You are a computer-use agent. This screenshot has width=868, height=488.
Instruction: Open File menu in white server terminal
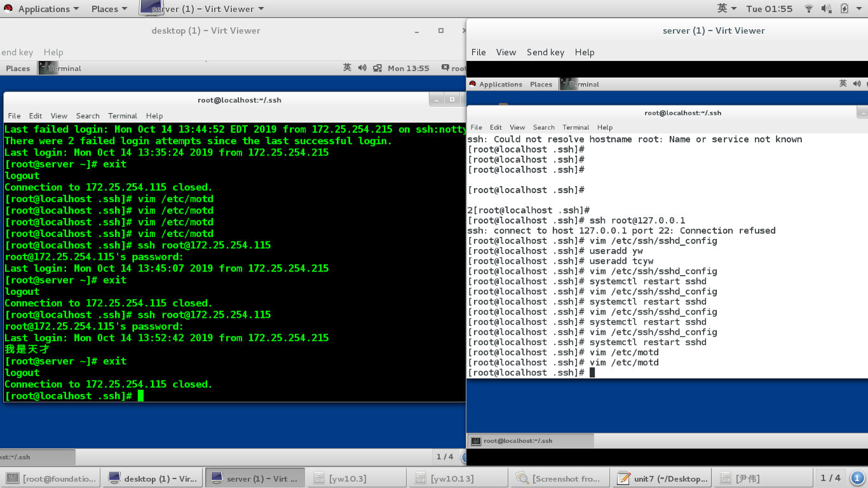click(x=477, y=127)
